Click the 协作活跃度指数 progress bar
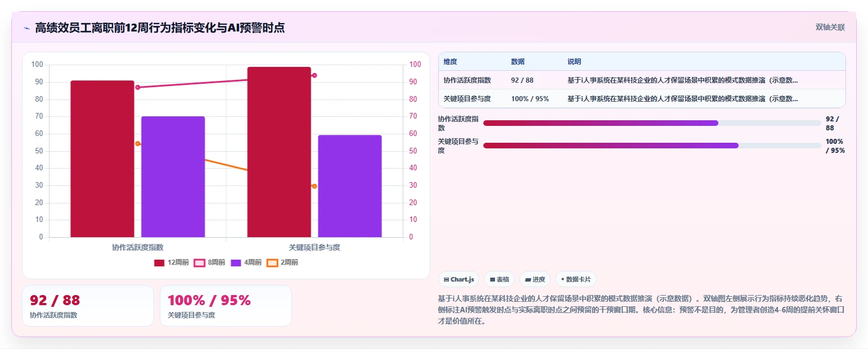This screenshot has width=868, height=349. pyautogui.click(x=652, y=123)
